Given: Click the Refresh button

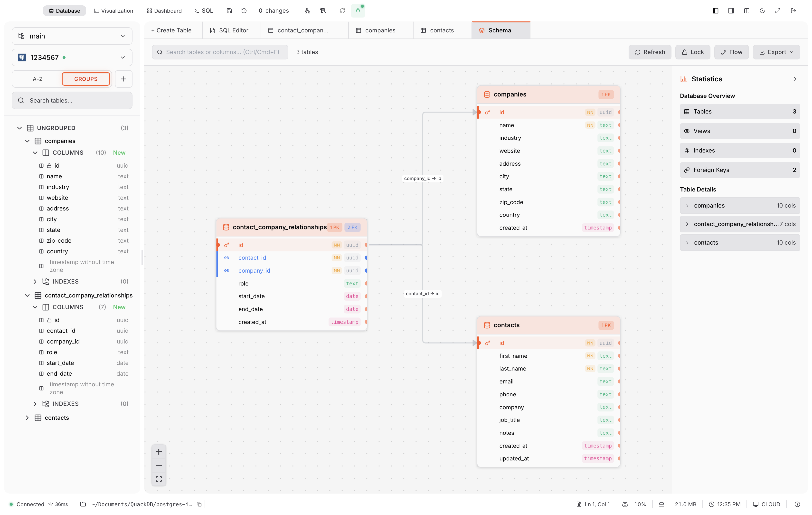Looking at the screenshot, I should [x=650, y=52].
